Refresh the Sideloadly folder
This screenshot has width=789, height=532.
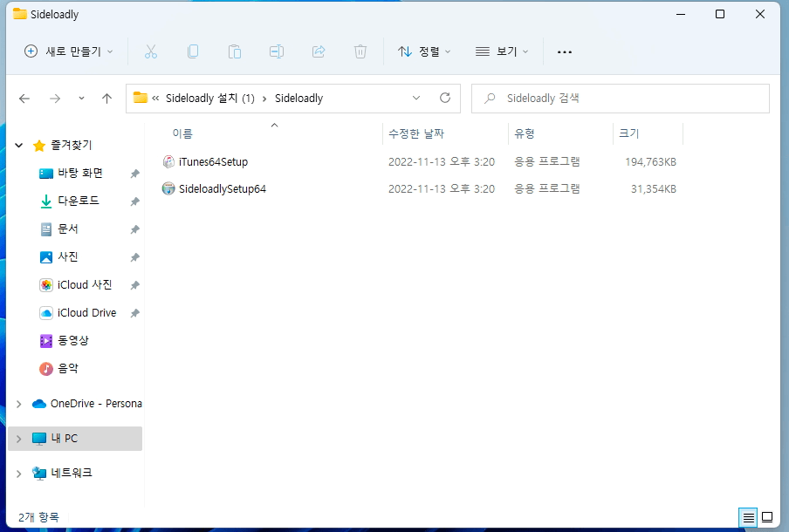click(445, 98)
